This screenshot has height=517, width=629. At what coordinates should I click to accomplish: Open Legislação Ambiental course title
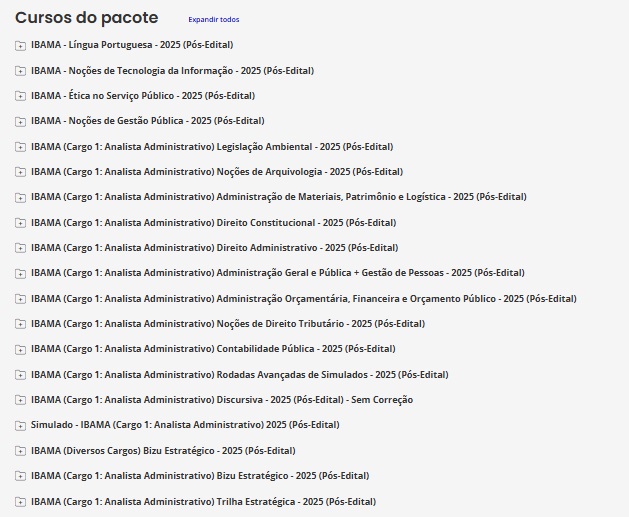click(212, 147)
